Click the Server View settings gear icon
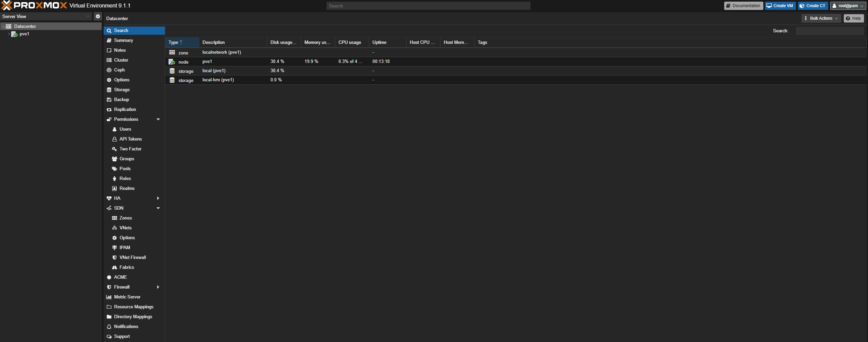 click(x=98, y=16)
